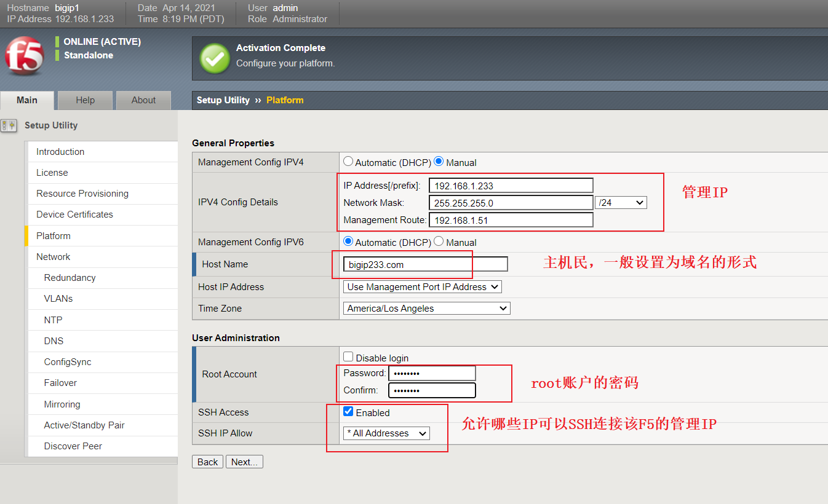The image size is (828, 504).
Task: Switch to the Main tab
Action: pyautogui.click(x=27, y=100)
